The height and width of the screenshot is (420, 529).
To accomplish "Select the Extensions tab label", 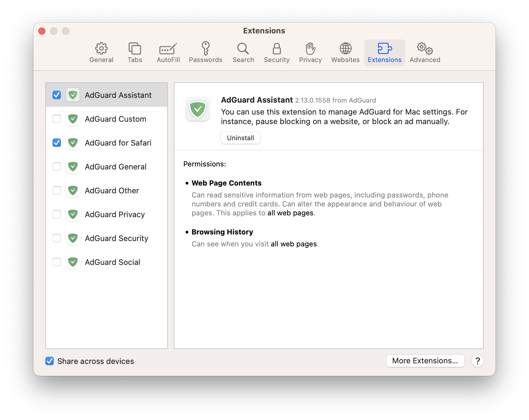I will pyautogui.click(x=385, y=60).
